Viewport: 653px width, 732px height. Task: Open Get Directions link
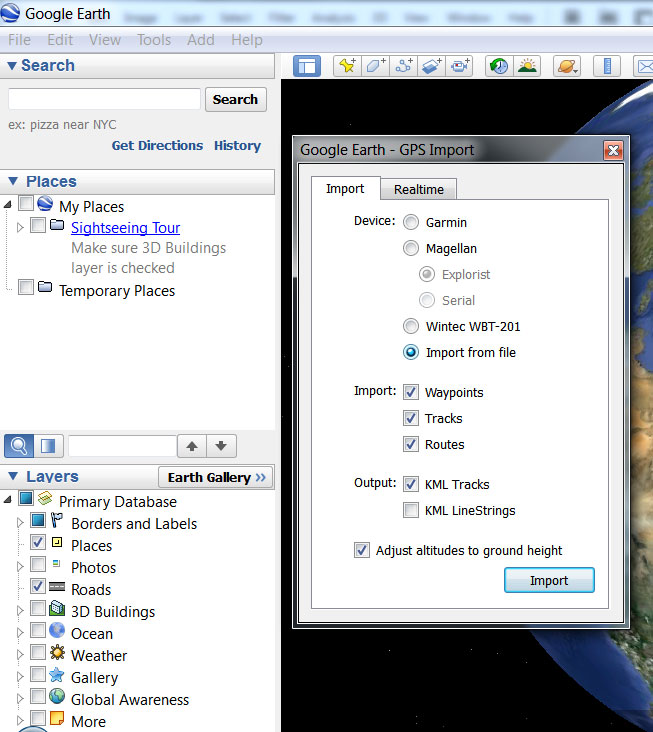[157, 146]
